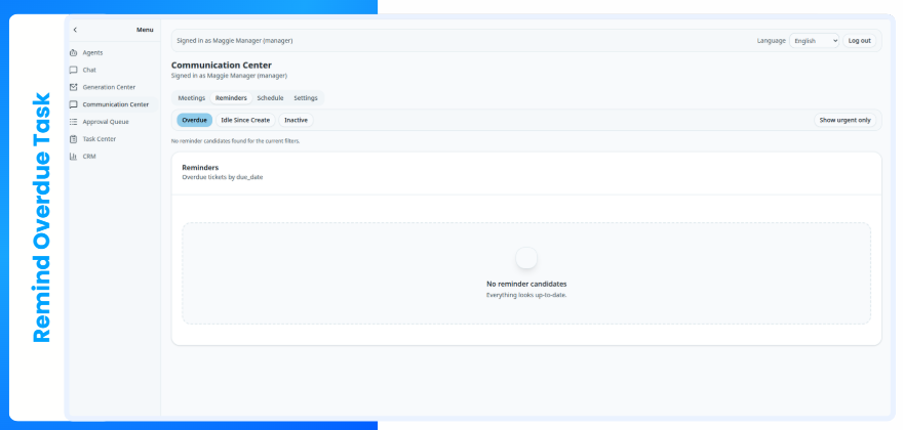Go to the Settings tab
The width and height of the screenshot is (904, 430).
[x=306, y=98]
